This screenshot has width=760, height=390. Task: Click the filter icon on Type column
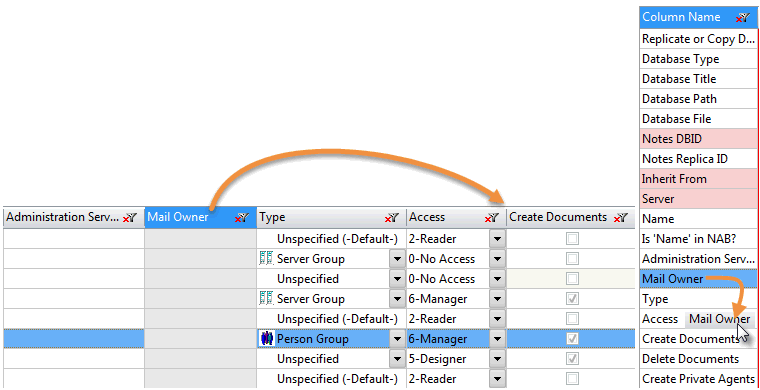[x=392, y=218]
